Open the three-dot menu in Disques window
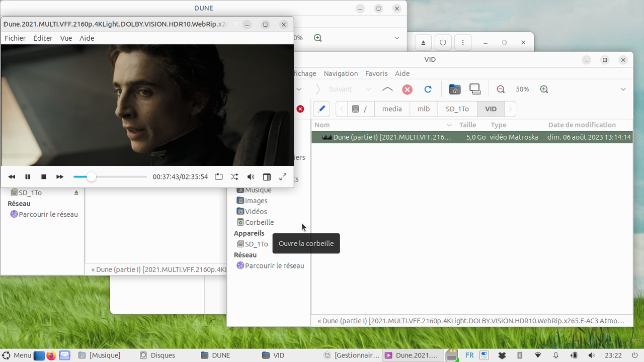Viewport: 644px width, 362px height. click(x=463, y=43)
